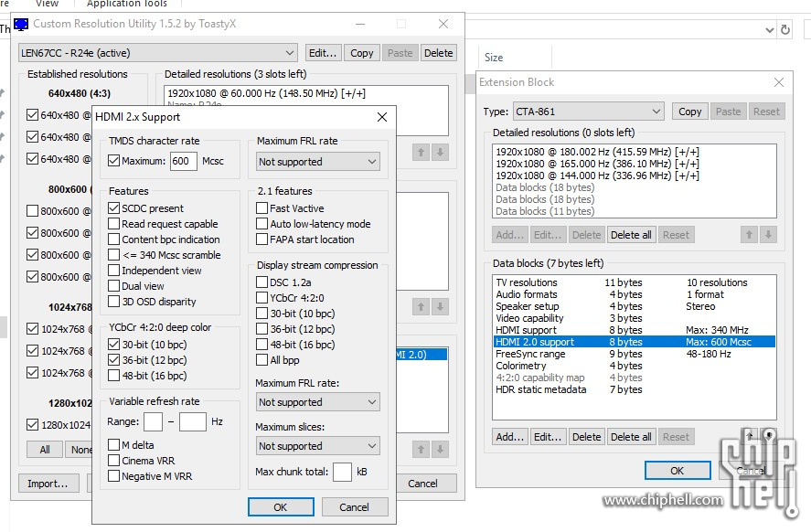Select Audio formats data block

[x=635, y=294]
